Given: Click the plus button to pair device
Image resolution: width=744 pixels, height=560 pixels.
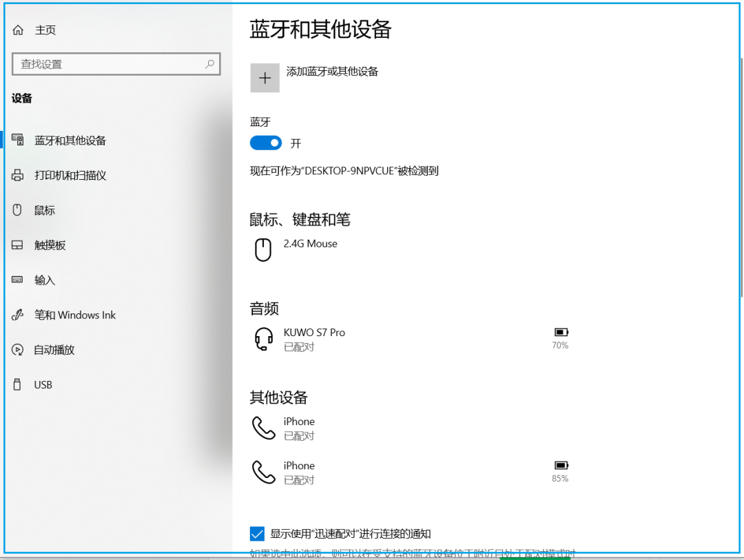Looking at the screenshot, I should pos(265,77).
